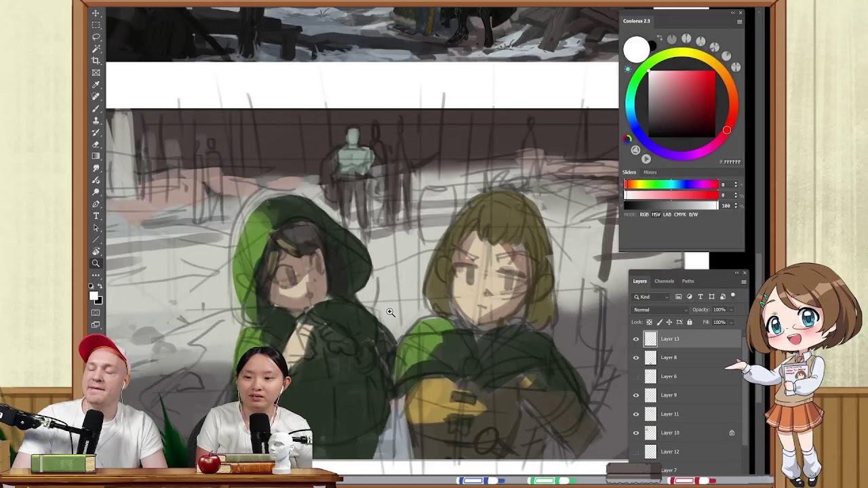
Task: Select the Eraser tool
Action: coord(96,144)
